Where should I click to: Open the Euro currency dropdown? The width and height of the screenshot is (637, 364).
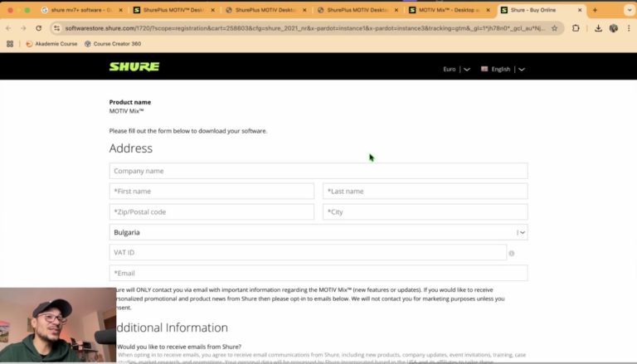coord(456,70)
